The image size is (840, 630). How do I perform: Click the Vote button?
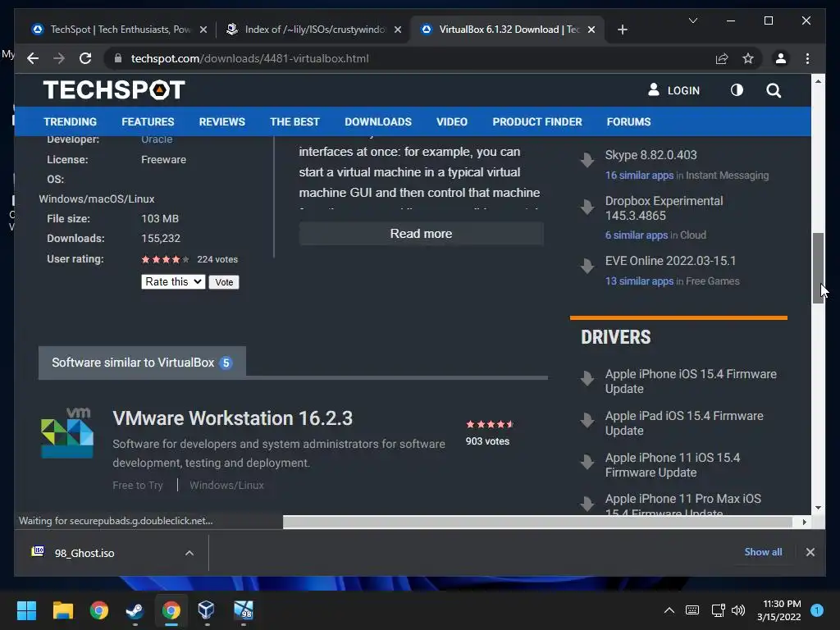pos(224,282)
